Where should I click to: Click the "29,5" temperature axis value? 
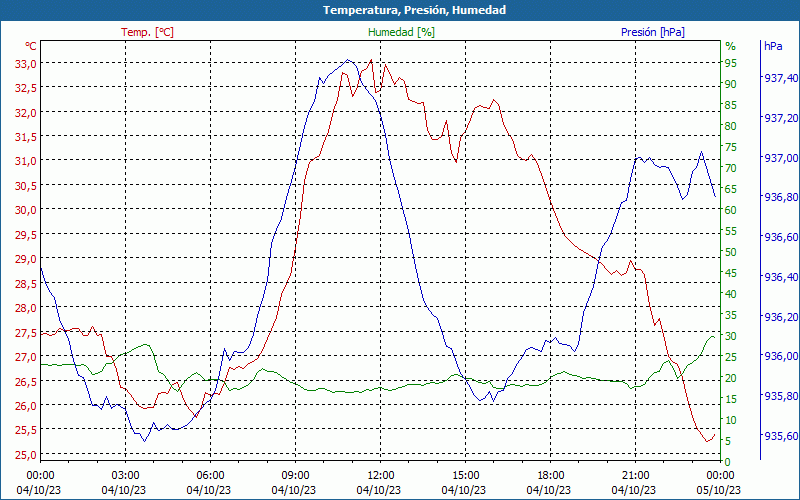click(26, 235)
